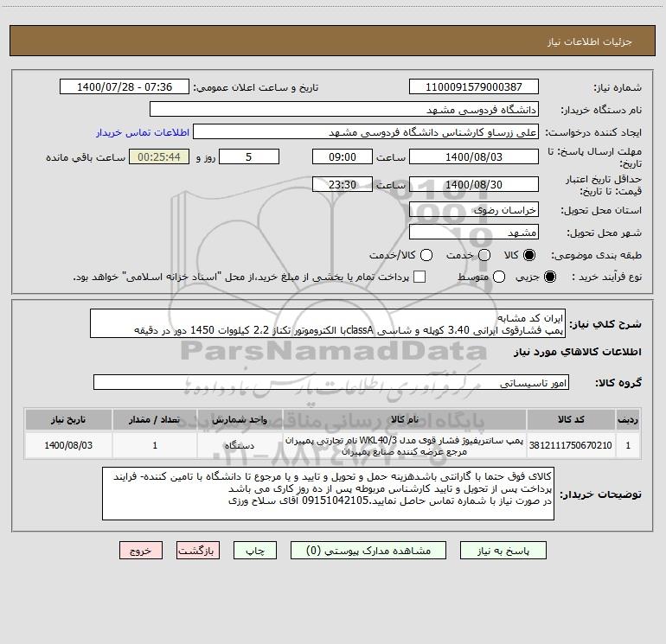Click the general need description text box
The height and width of the screenshot is (644, 666).
328,323
